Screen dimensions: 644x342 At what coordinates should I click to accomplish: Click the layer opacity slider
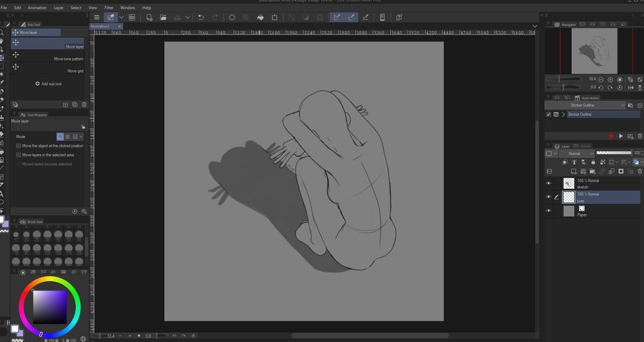(x=614, y=153)
